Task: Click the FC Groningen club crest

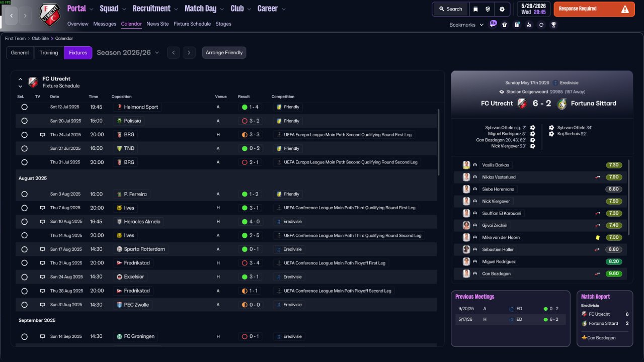Action: pos(119,336)
